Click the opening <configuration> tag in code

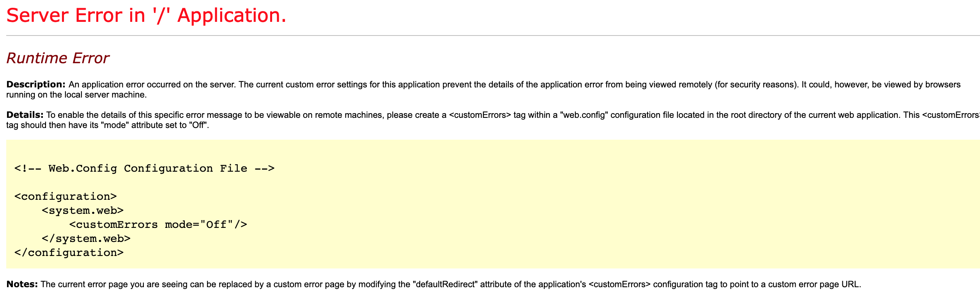click(x=65, y=197)
